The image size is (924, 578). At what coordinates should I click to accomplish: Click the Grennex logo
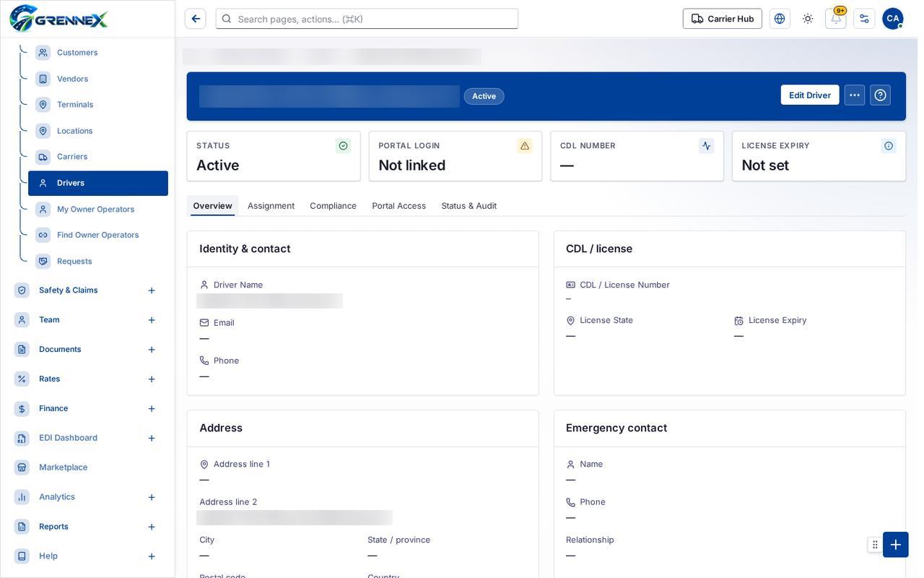point(58,18)
